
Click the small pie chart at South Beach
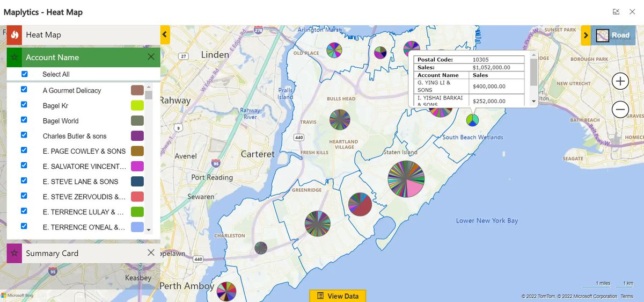472,120
